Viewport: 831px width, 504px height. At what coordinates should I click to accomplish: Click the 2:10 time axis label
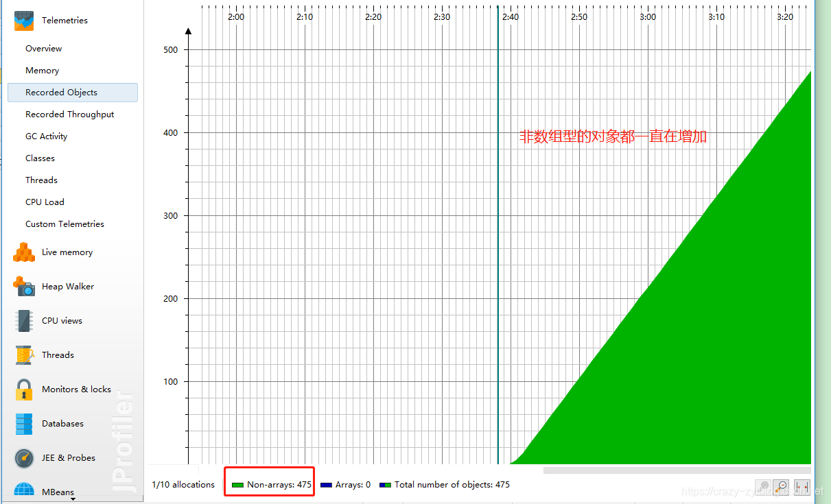point(304,17)
